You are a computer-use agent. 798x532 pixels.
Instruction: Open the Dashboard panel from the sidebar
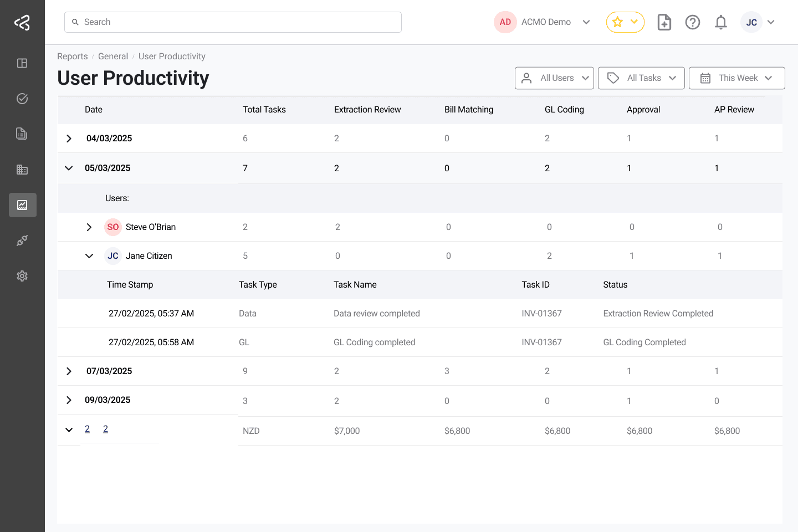click(22, 63)
